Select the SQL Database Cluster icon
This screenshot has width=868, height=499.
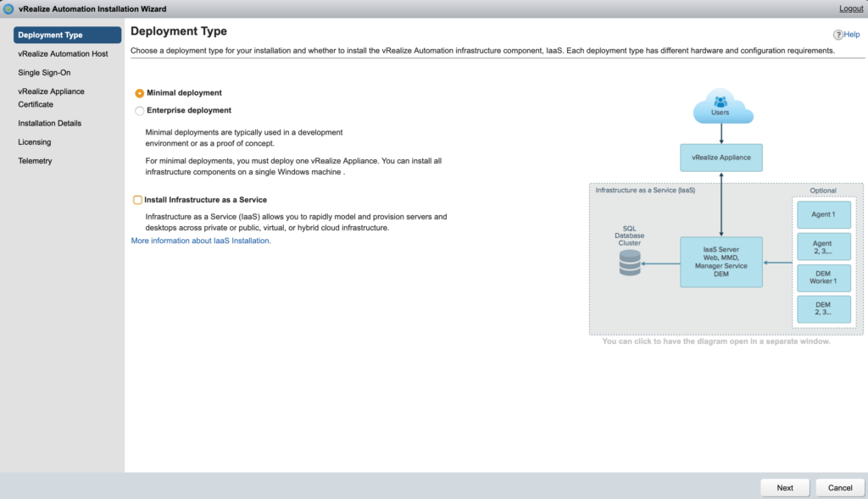pyautogui.click(x=630, y=263)
